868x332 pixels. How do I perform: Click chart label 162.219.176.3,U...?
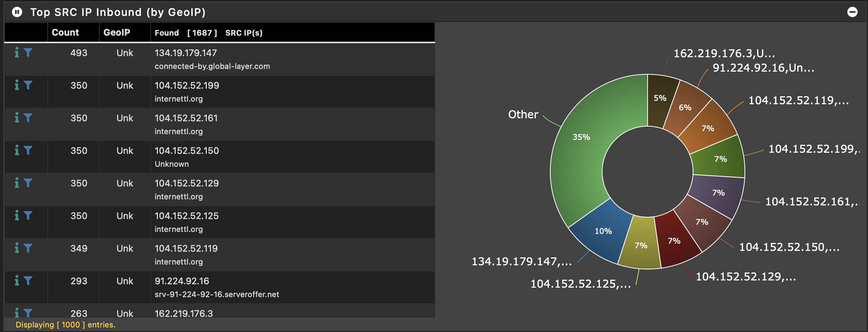click(724, 53)
